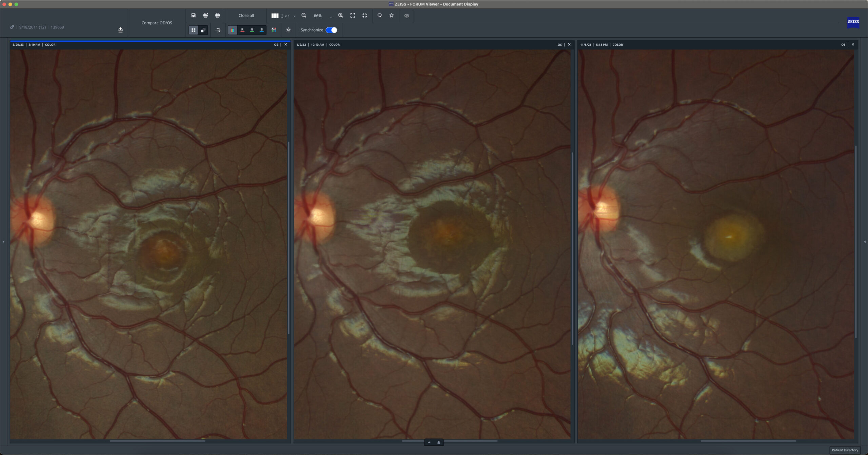Click the 3/29/23 fundus photograph
868x455 pixels.
pyautogui.click(x=149, y=244)
